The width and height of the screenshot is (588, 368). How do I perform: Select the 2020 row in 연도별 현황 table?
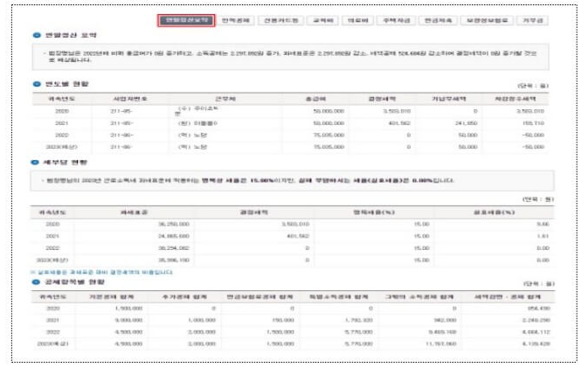290,111
